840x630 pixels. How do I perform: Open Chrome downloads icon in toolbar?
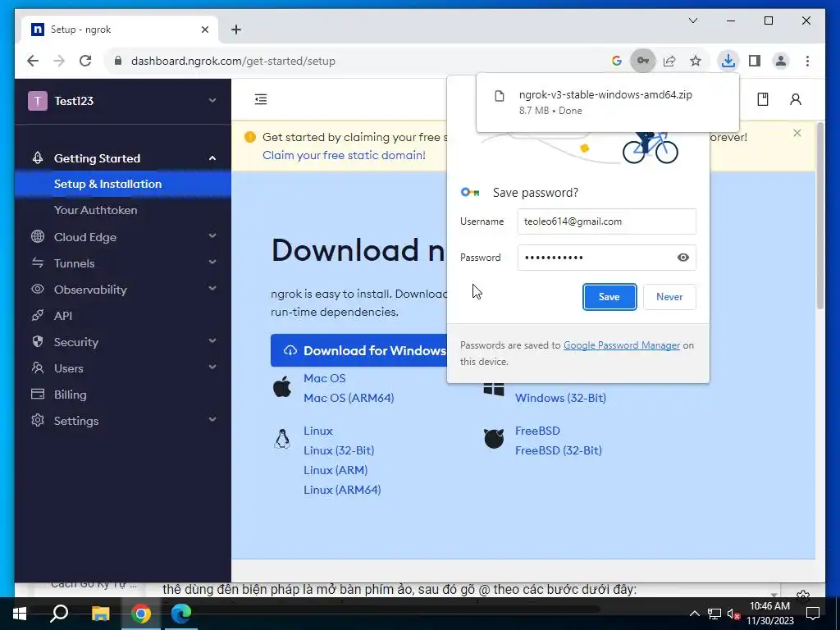[x=728, y=61]
